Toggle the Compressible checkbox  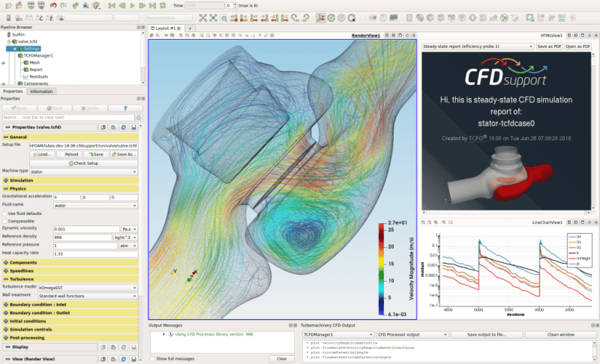click(5, 221)
